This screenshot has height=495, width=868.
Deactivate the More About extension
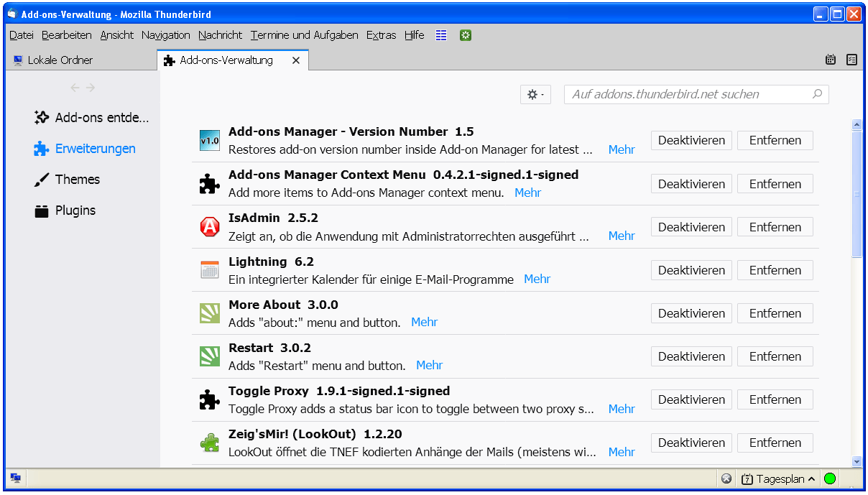pyautogui.click(x=691, y=313)
